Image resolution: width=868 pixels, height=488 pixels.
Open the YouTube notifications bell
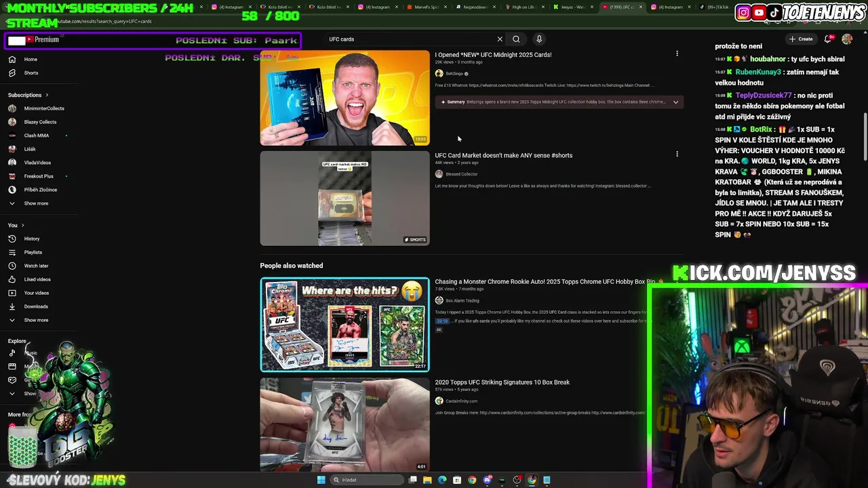[828, 39]
